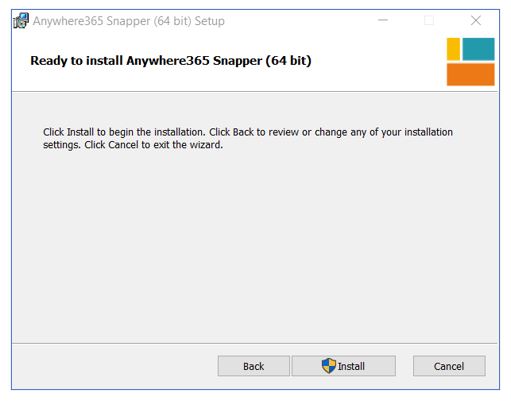This screenshot has width=511, height=401.
Task: Click the title bar text Anywhere365 Snapper Setup
Action: (129, 21)
